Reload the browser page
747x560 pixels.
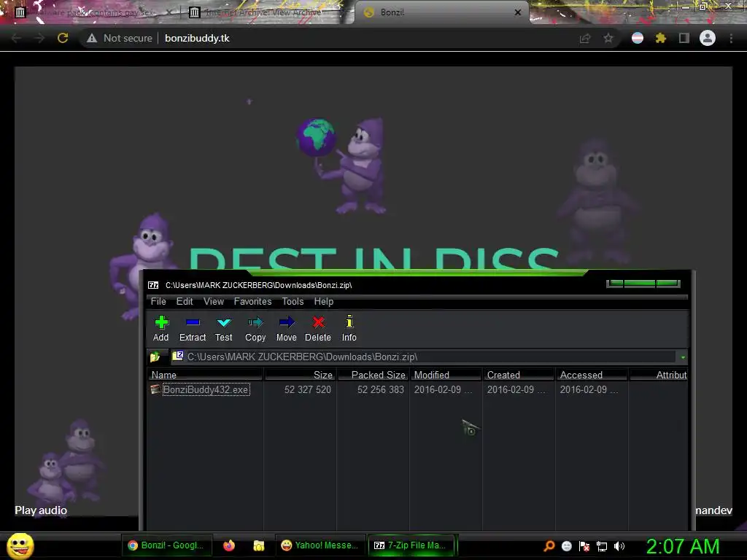(x=63, y=38)
